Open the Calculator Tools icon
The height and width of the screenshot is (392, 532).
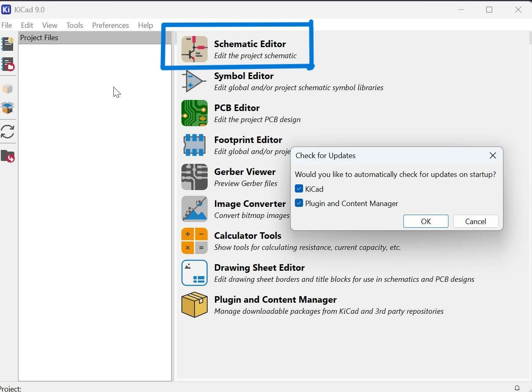pyautogui.click(x=195, y=241)
